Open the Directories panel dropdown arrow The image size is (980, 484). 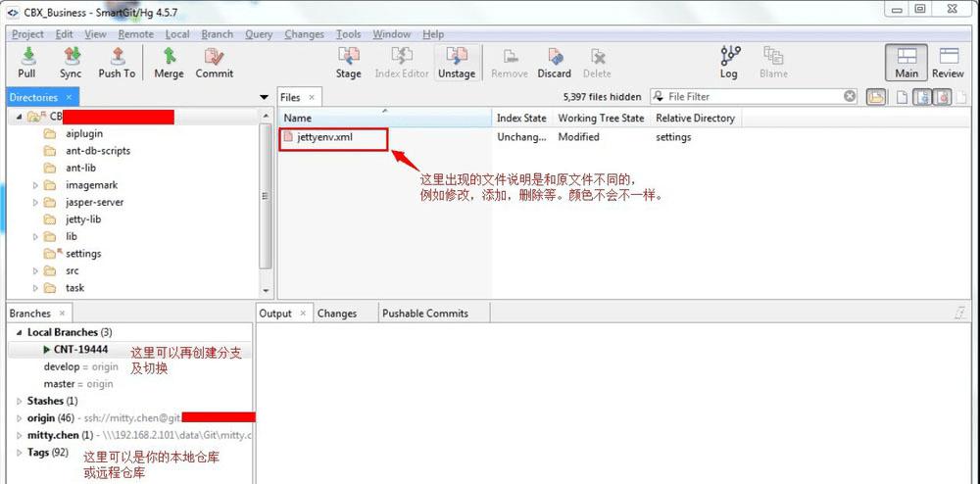tap(264, 97)
